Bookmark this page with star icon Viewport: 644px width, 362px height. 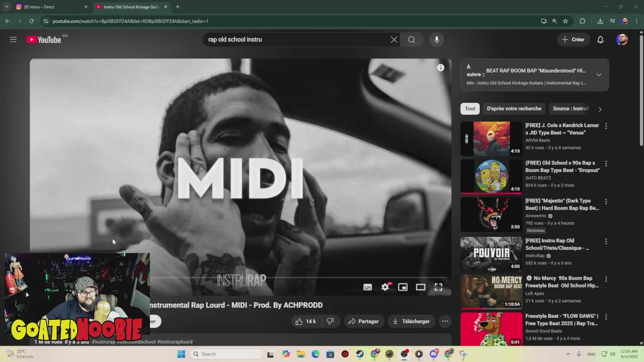(566, 21)
